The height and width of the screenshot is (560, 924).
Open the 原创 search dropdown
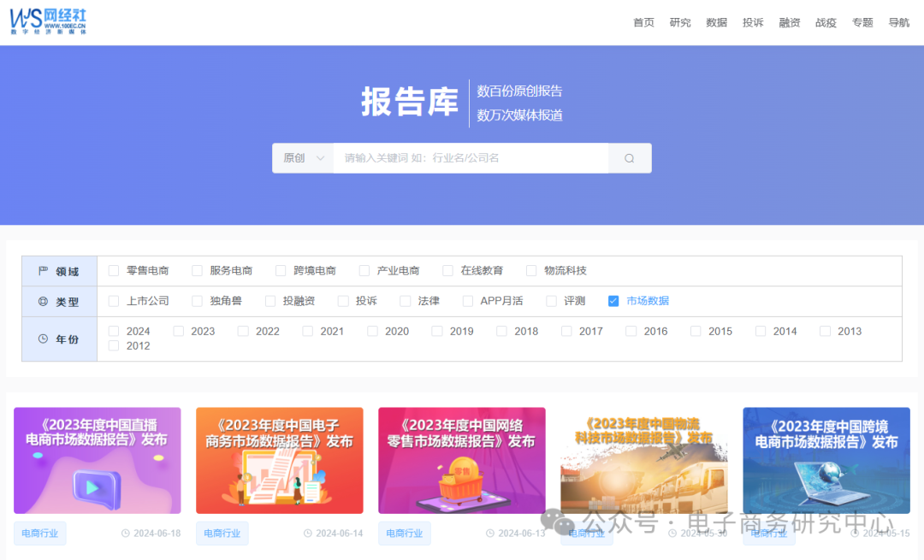[x=301, y=157]
